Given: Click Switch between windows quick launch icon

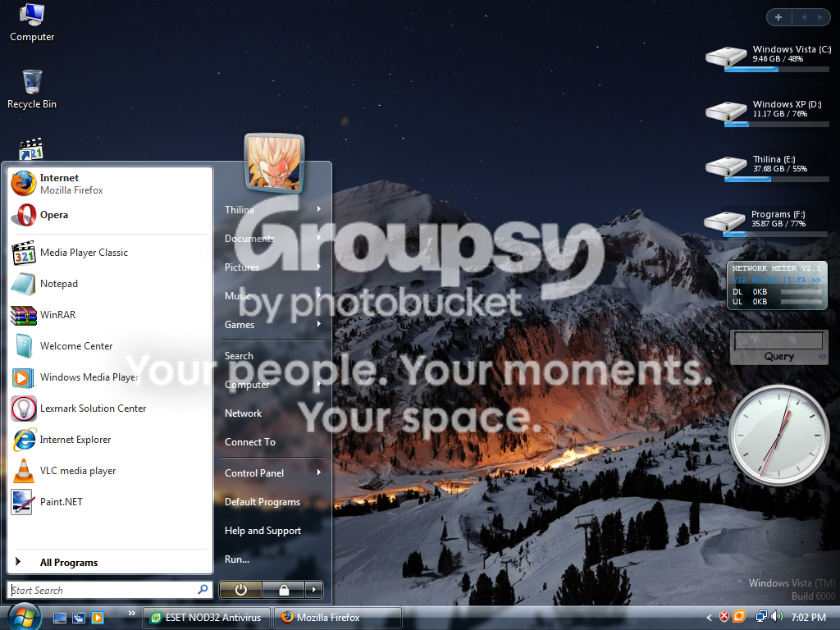Looking at the screenshot, I should coord(79,618).
